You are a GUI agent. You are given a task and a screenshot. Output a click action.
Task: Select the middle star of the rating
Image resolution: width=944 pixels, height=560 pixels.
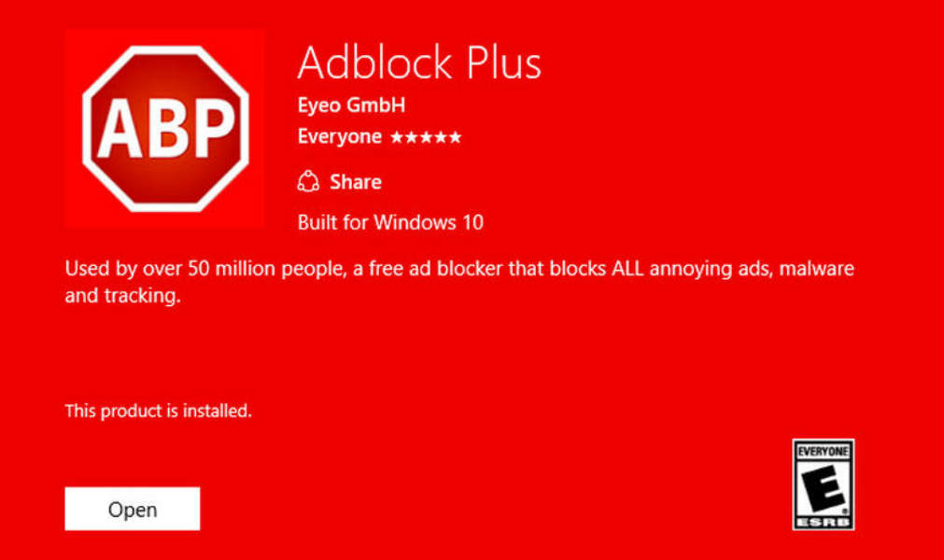coord(429,136)
